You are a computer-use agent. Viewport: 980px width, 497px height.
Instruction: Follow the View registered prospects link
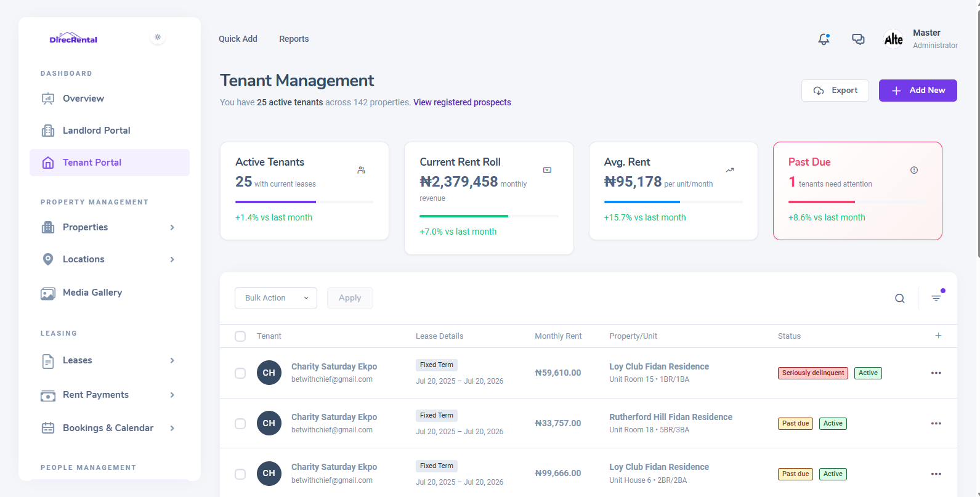(x=462, y=102)
